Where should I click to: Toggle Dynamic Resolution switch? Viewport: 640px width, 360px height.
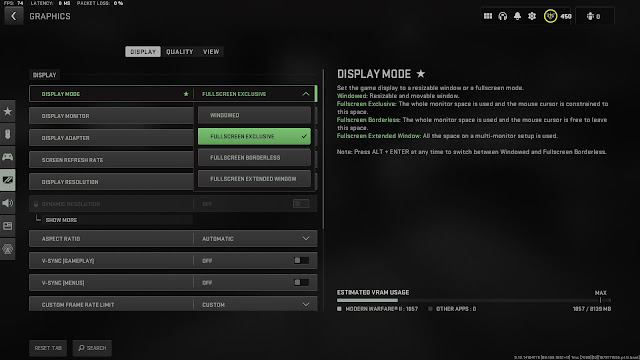click(301, 204)
